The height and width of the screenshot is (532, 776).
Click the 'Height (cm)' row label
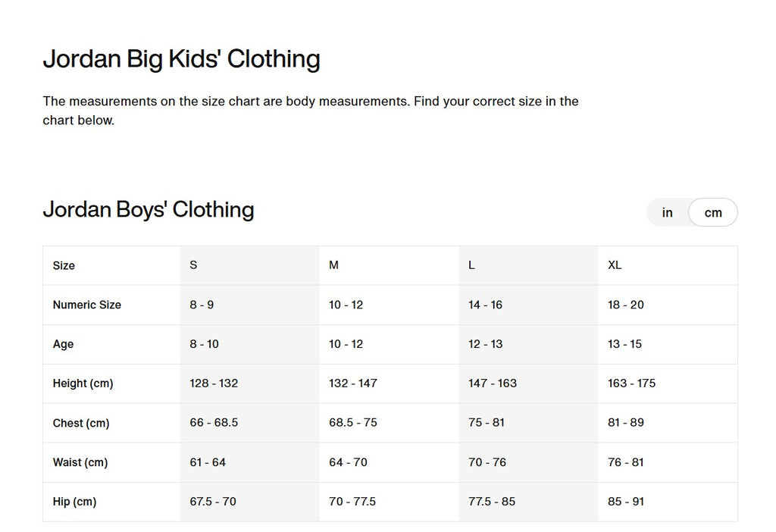coord(83,383)
